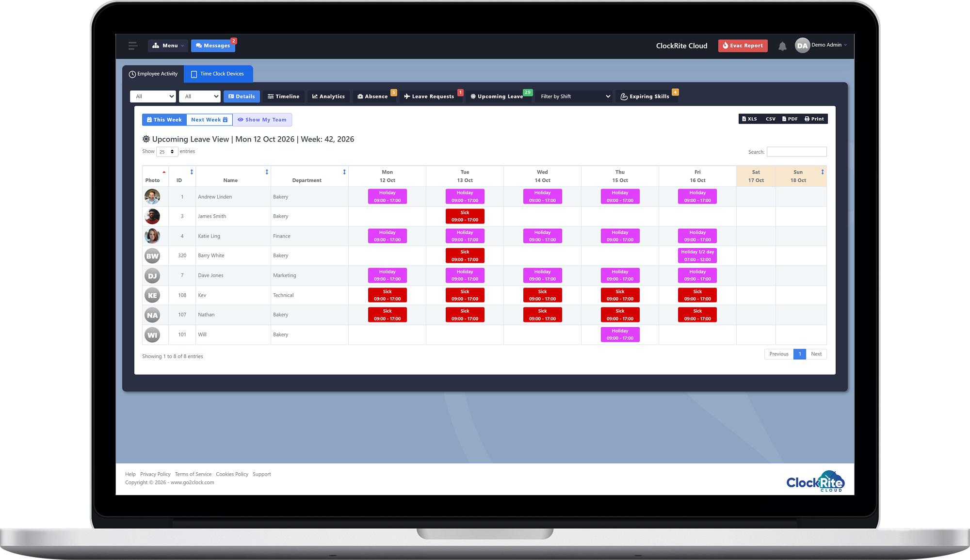Image resolution: width=970 pixels, height=560 pixels.
Task: Export table as CSV
Action: click(771, 119)
